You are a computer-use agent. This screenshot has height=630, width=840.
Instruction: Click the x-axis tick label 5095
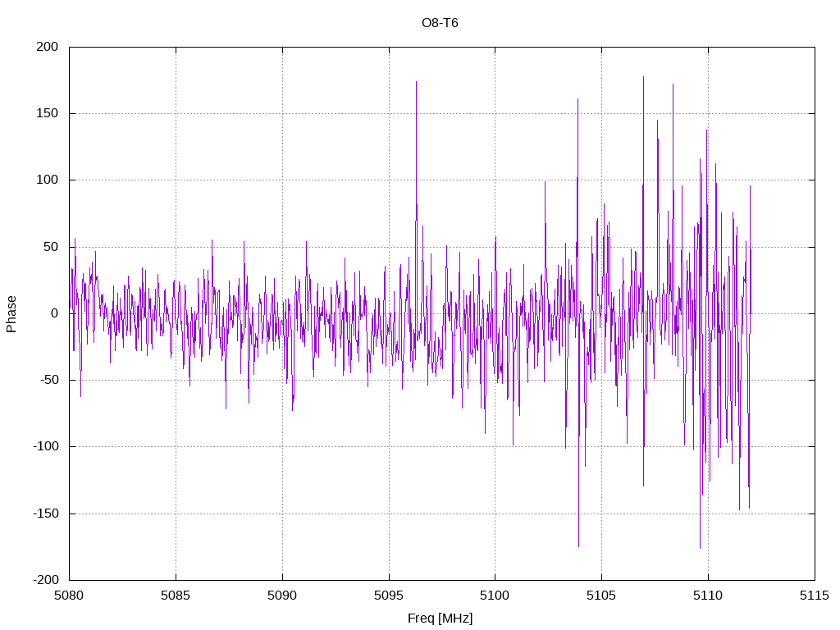point(389,596)
